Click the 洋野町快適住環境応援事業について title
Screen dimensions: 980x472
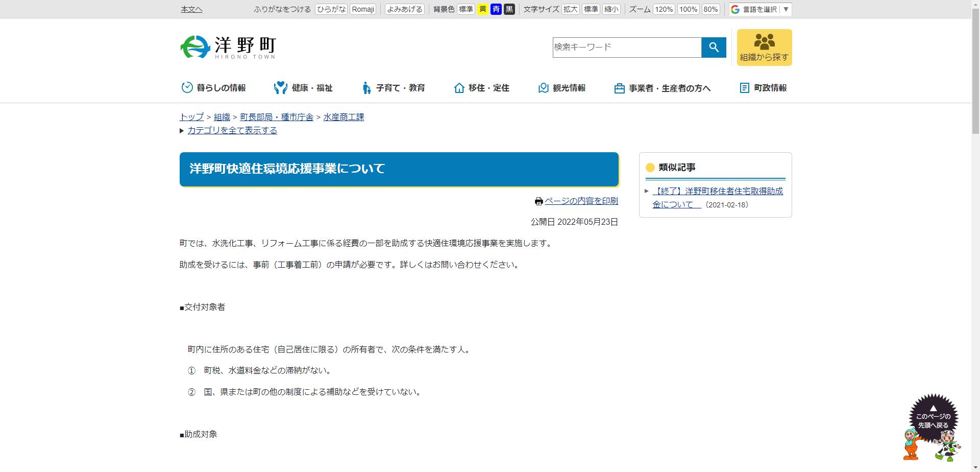click(x=287, y=169)
